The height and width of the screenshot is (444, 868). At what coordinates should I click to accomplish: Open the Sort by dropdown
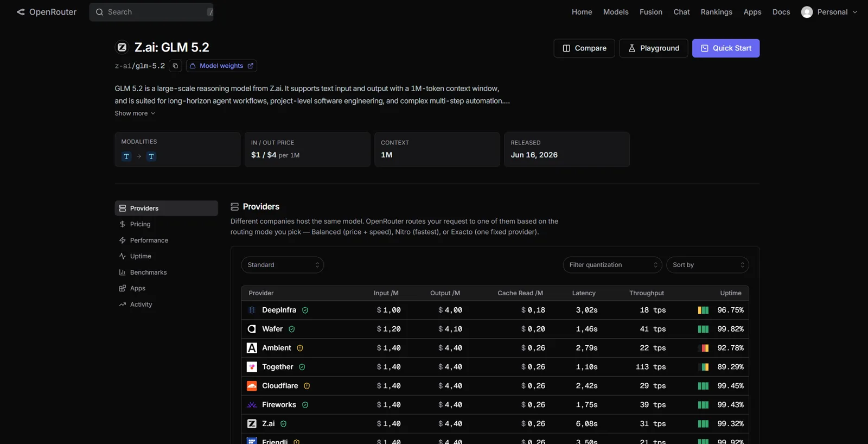pos(707,265)
